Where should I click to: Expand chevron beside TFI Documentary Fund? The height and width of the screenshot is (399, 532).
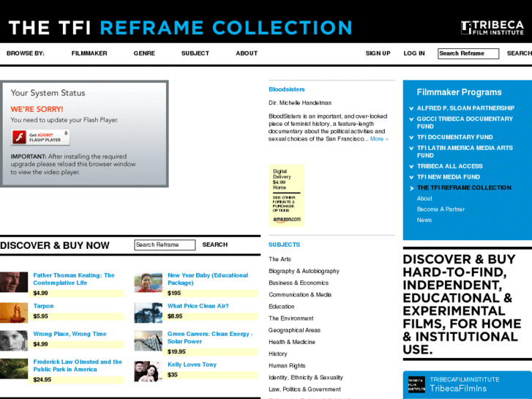click(x=411, y=138)
